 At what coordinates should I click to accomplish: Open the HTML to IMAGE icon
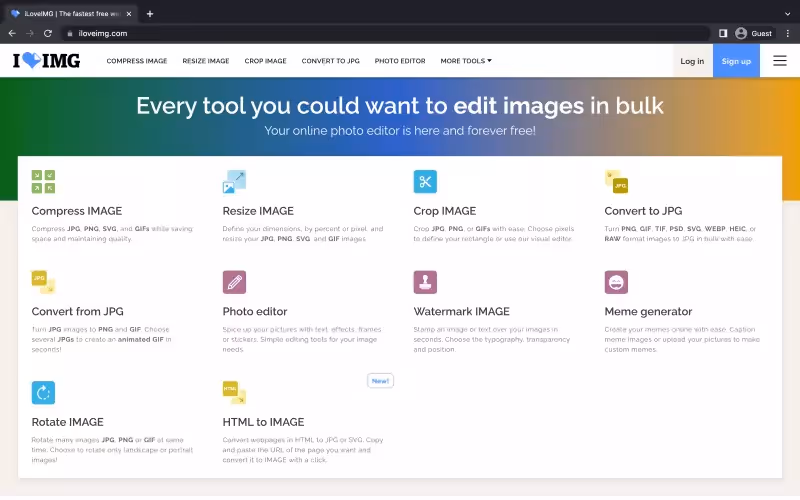pyautogui.click(x=234, y=393)
